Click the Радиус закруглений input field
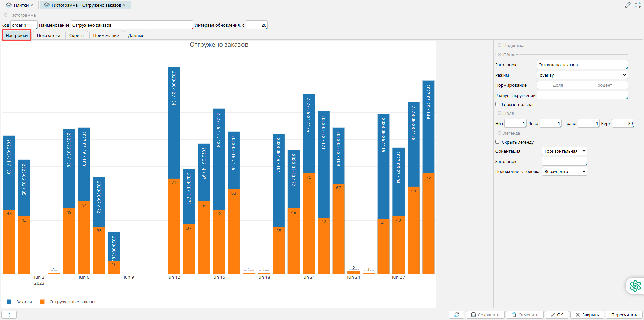 [x=582, y=95]
